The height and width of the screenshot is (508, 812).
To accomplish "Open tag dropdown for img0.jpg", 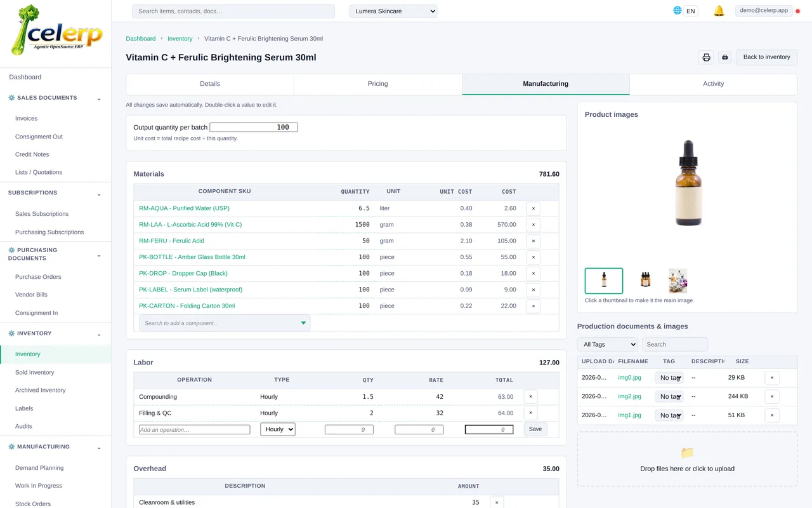I will point(669,378).
